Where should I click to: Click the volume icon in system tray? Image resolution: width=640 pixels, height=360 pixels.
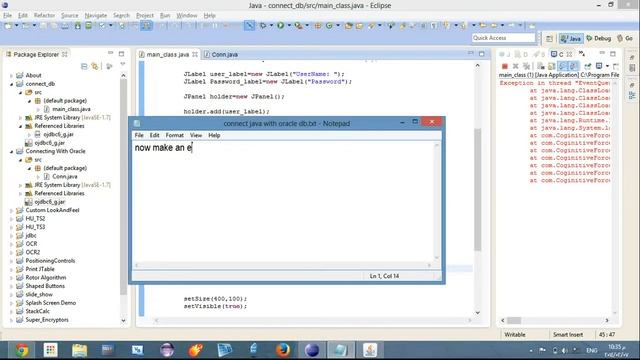[564, 350]
